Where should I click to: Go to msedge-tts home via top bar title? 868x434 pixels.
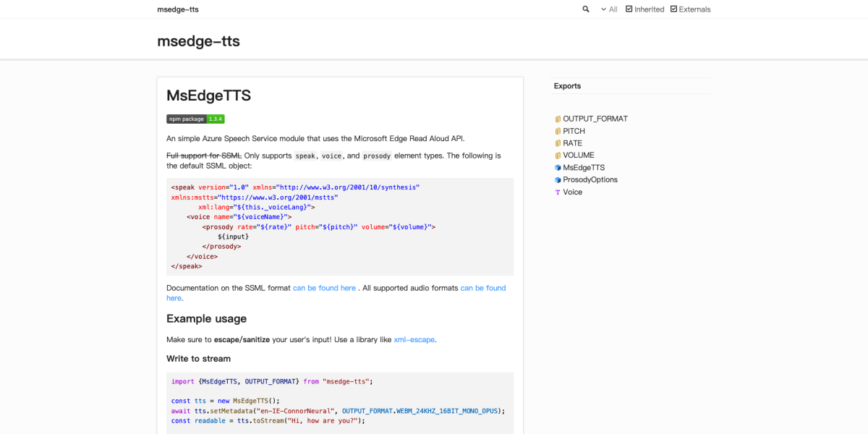[178, 9]
